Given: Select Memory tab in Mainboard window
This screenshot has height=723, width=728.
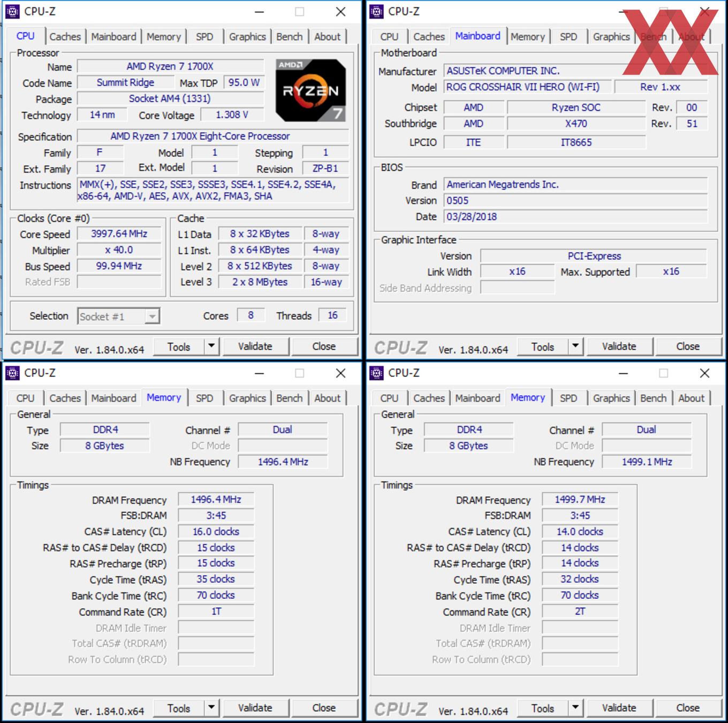Looking at the screenshot, I should [527, 36].
